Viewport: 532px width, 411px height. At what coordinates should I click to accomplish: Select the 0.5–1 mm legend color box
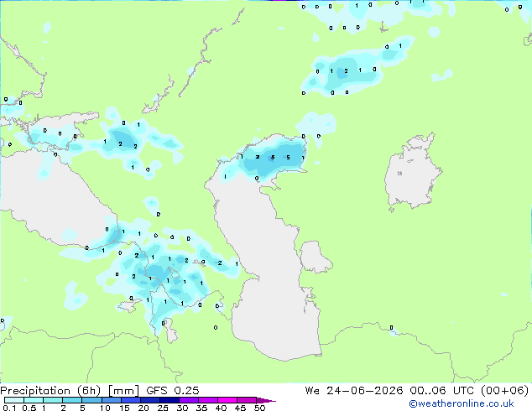tap(34, 400)
